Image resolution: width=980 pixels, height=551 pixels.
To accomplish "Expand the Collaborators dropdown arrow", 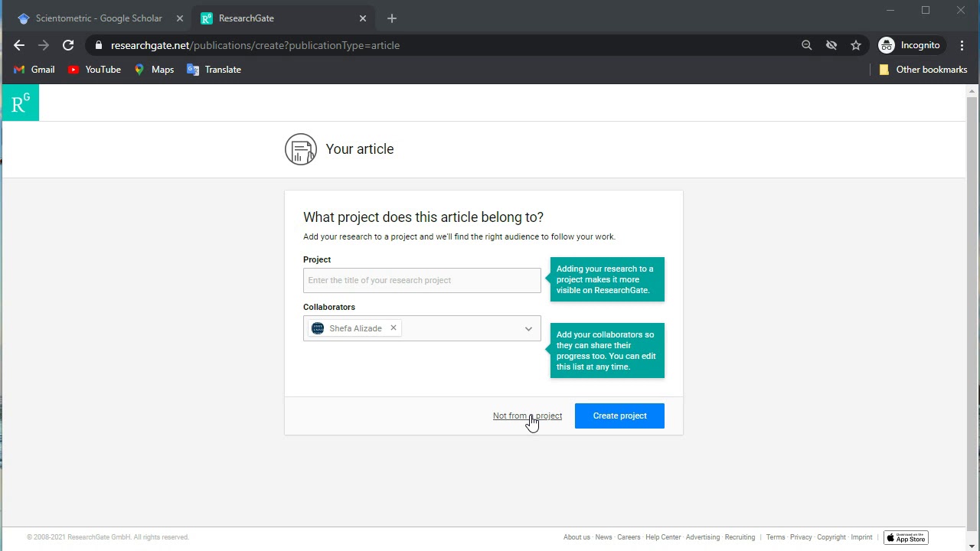I will tap(528, 328).
